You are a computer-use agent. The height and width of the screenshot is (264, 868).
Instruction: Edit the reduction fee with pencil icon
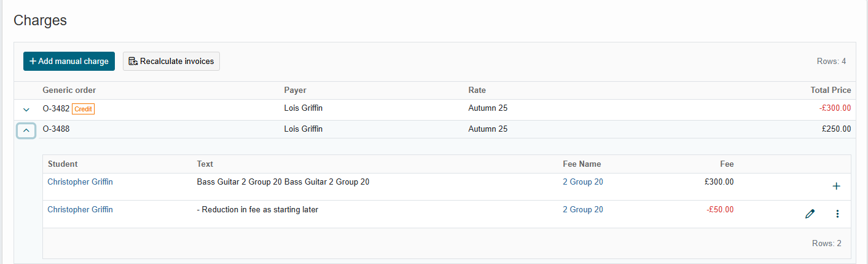[810, 214]
